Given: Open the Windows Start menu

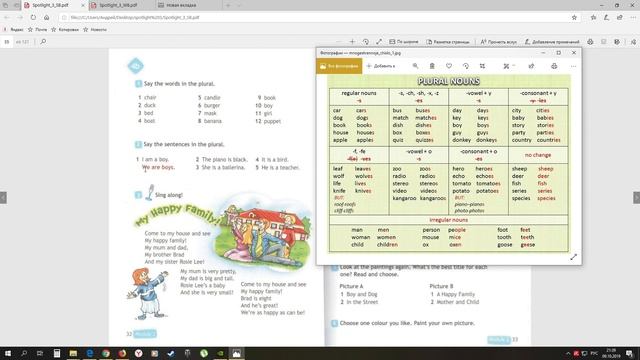Looking at the screenshot, I should pyautogui.click(x=8, y=353).
